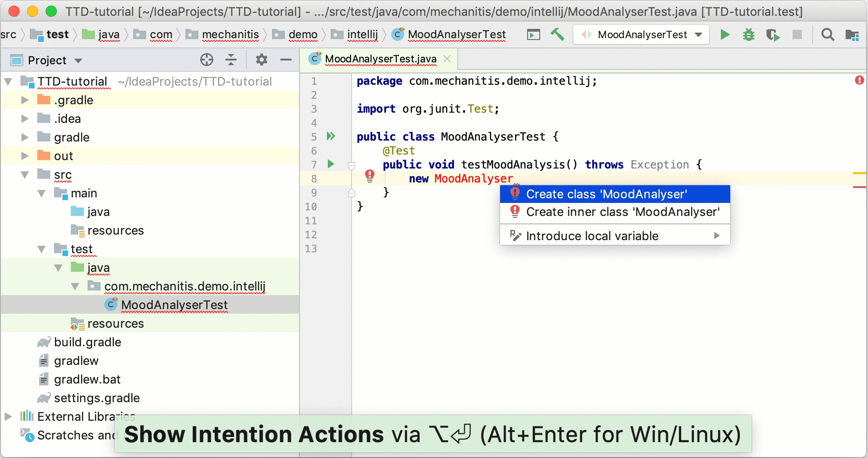Select gradlew.bat in project tree
Viewport: 868px width, 458px height.
[x=87, y=379]
